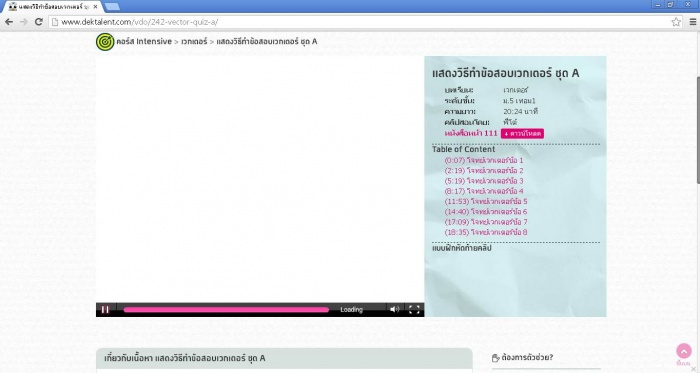
Task: Jump to (8:17) โจทย์เวกเตอร์ข้อ 4
Action: coord(483,191)
